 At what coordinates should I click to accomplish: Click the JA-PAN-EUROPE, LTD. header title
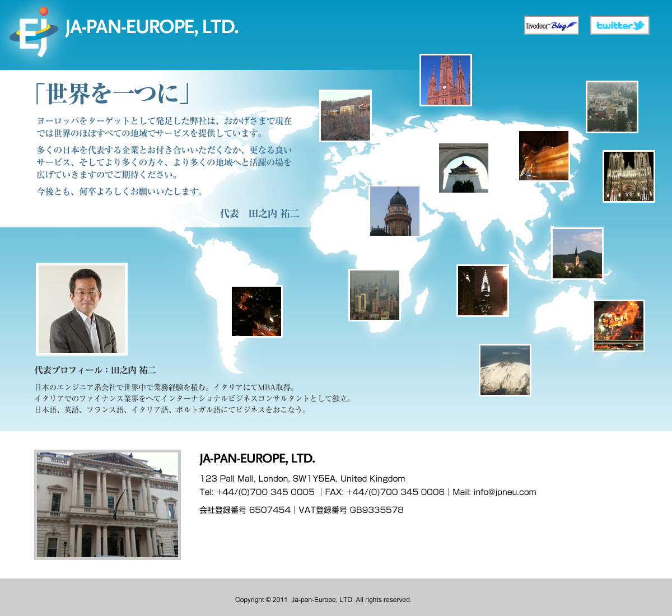[152, 27]
